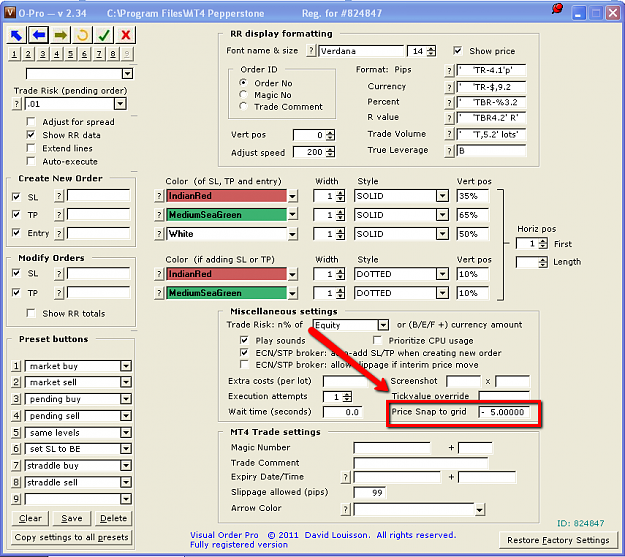Click the blue diagonal arrow toolbar icon
The height and width of the screenshot is (557, 625).
pos(16,35)
